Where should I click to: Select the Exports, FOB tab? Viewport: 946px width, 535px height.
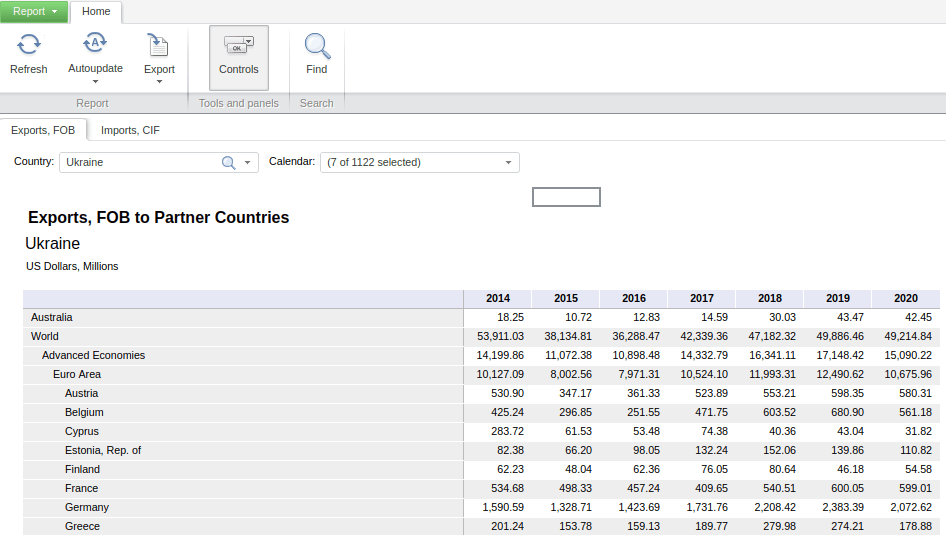click(x=43, y=130)
